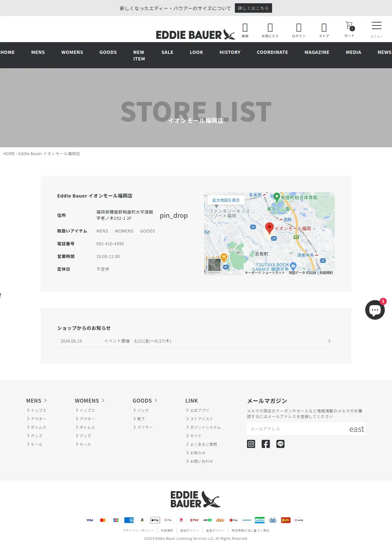Click the Eddie Bauer footer logo
This screenshot has width=392, height=544.
pyautogui.click(x=196, y=499)
